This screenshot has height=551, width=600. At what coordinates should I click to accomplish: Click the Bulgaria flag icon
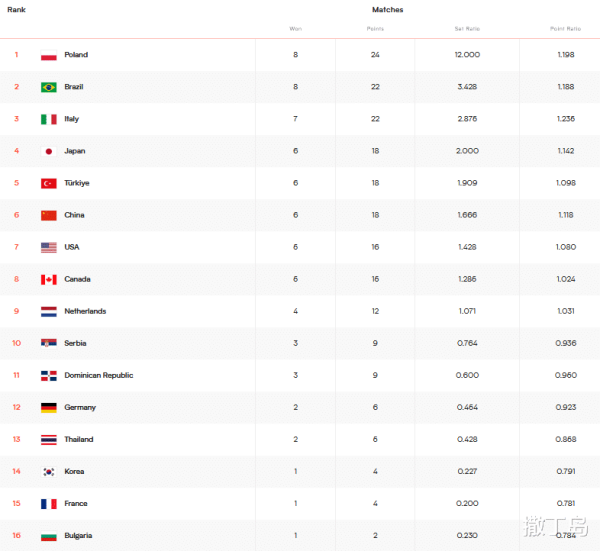coord(49,536)
